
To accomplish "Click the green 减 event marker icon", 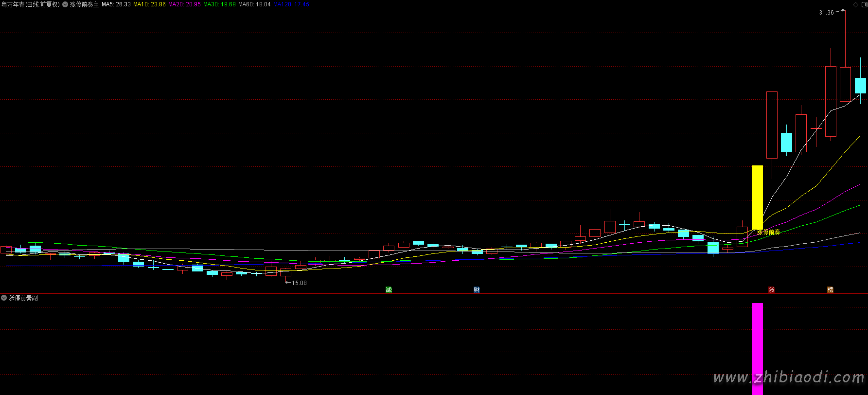I will [x=389, y=290].
